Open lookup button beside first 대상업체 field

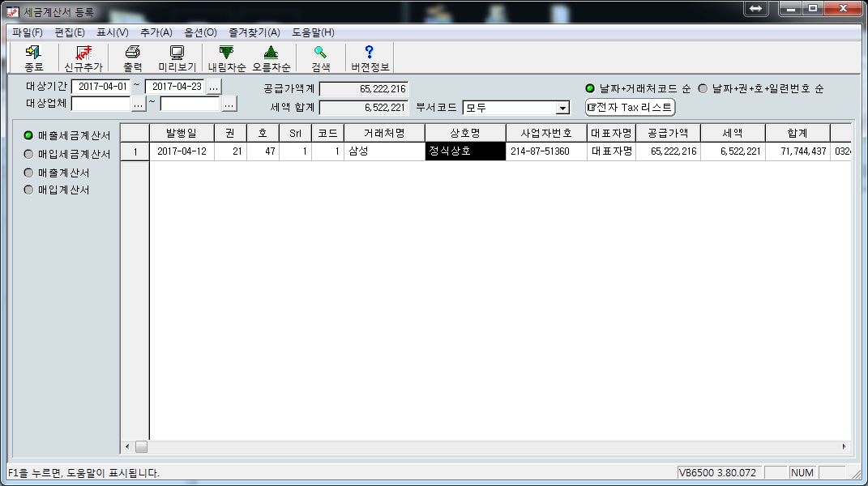(139, 104)
